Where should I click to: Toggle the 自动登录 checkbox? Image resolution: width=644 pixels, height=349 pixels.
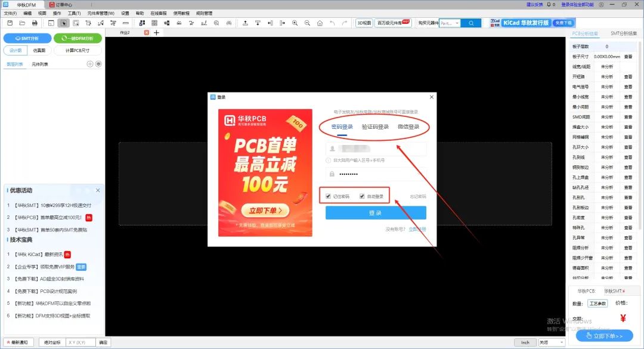tap(362, 196)
